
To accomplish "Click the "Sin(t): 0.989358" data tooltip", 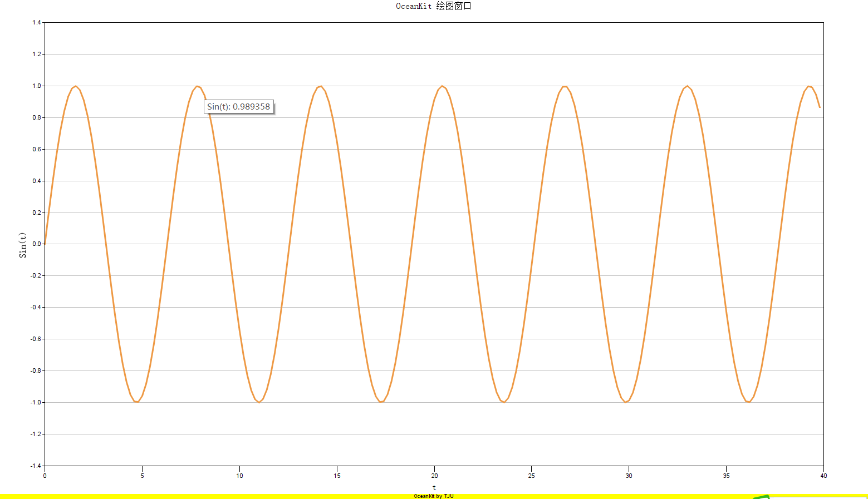I will pos(239,106).
